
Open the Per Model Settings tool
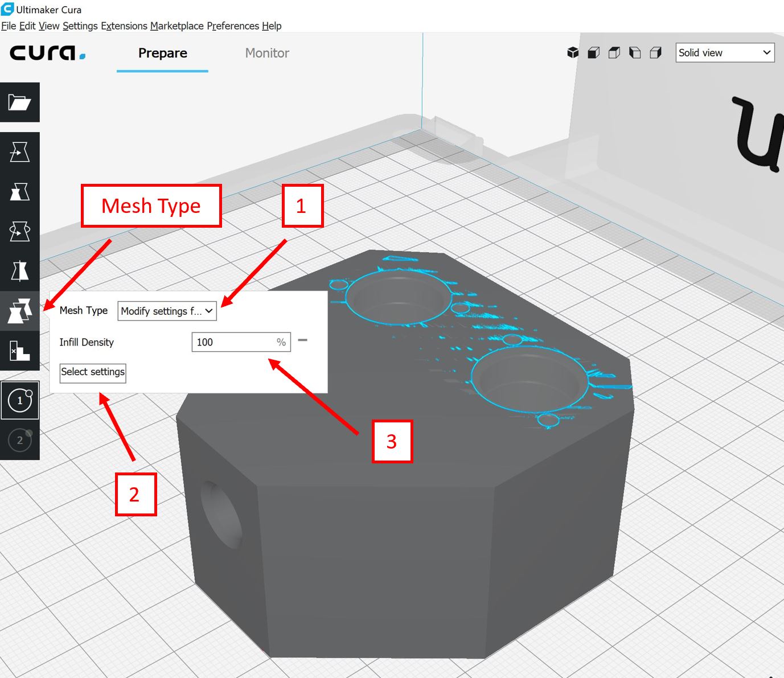[19, 311]
